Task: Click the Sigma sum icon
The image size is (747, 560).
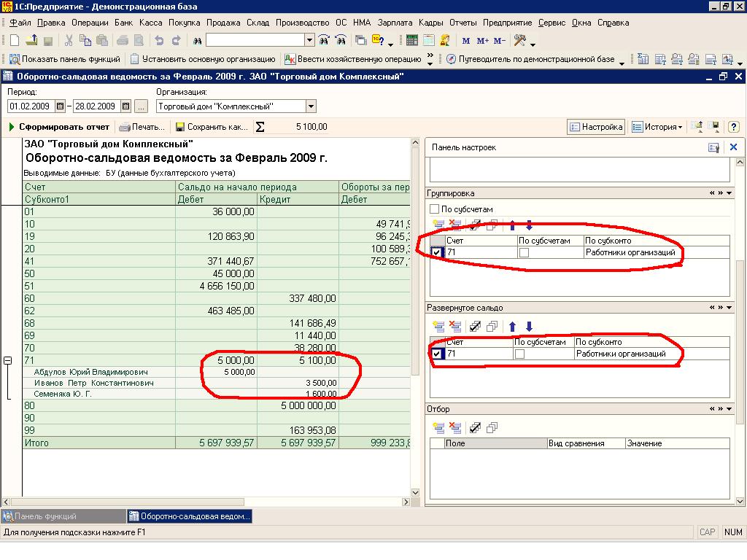Action: [260, 127]
